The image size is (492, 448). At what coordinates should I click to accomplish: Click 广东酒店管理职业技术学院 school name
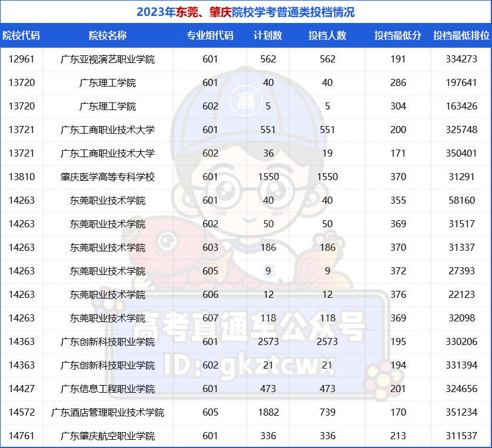[108, 413]
